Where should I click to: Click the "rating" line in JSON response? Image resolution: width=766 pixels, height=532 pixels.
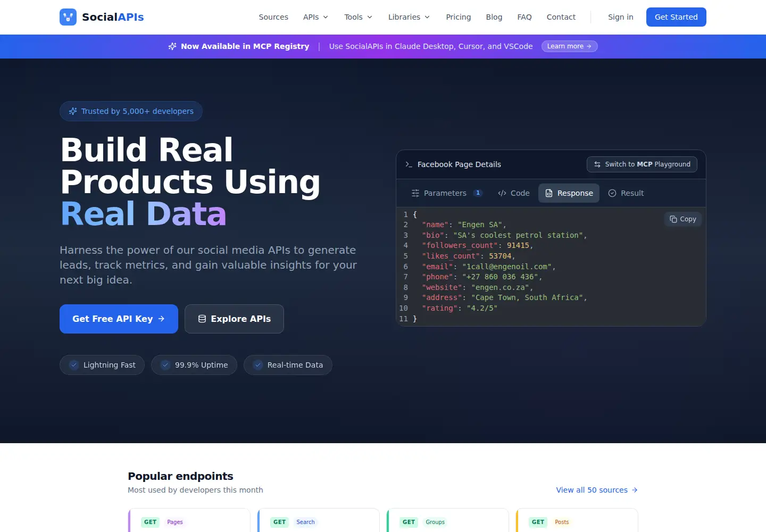tap(460, 308)
